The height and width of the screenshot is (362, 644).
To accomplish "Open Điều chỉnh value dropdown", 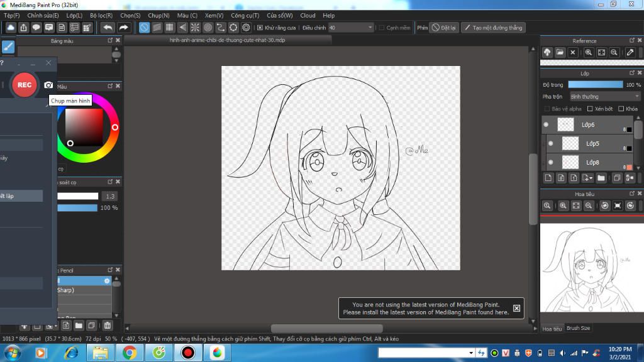I will (x=370, y=28).
